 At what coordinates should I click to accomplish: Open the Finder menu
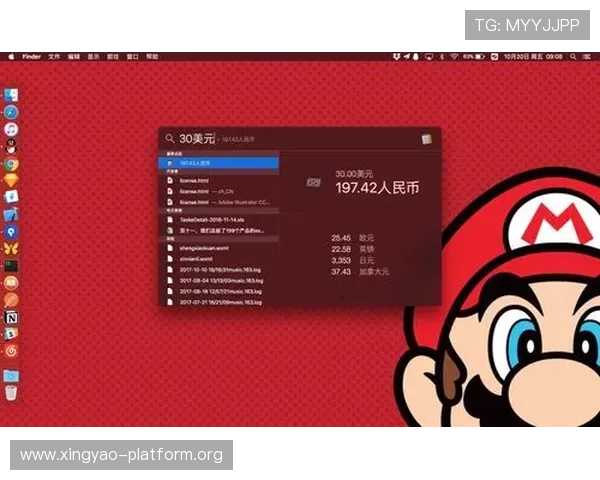(x=31, y=57)
